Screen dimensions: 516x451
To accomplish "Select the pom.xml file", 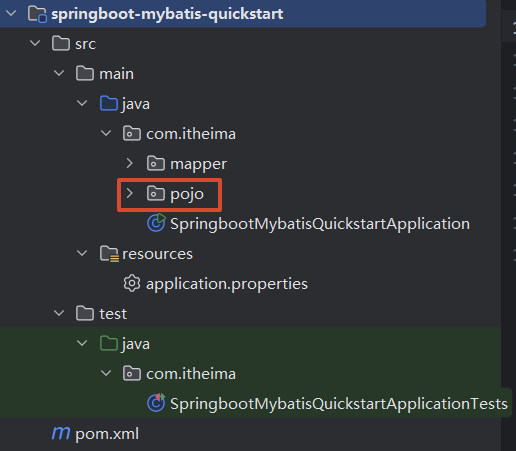I will [x=107, y=434].
